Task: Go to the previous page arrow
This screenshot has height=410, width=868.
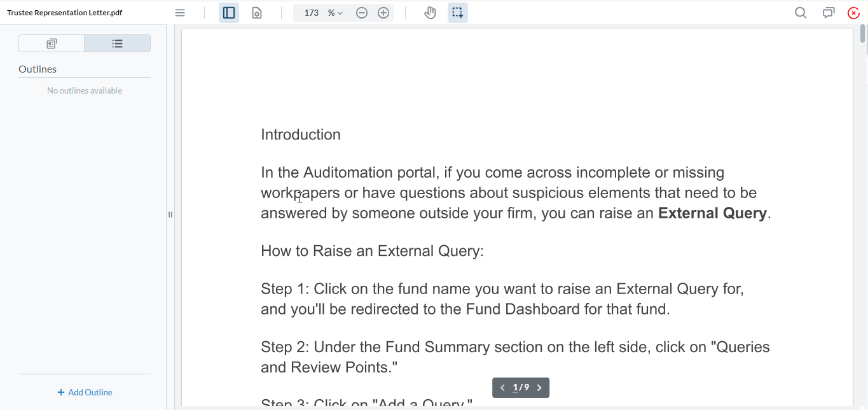Action: coord(502,388)
